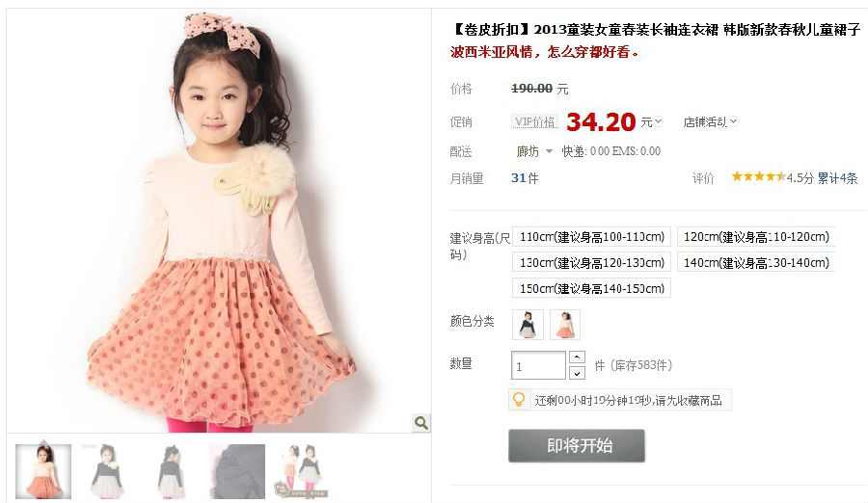View the dark fabric close-up thumbnail
Screen dimensions: 868x503
tap(237, 471)
